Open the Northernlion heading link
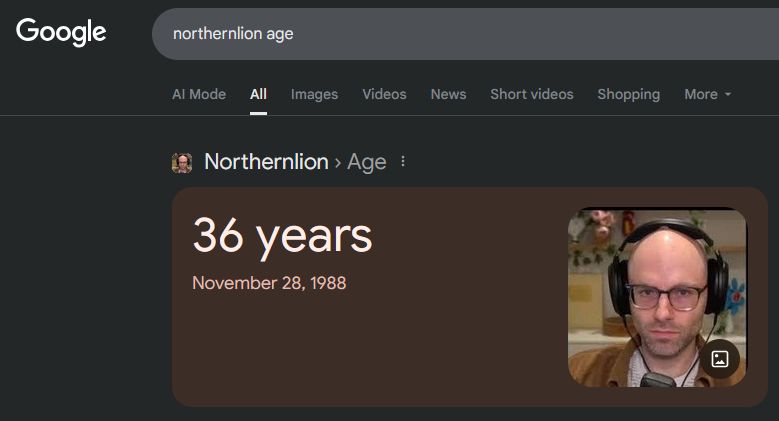Screen dimensions: 779x421 point(266,162)
